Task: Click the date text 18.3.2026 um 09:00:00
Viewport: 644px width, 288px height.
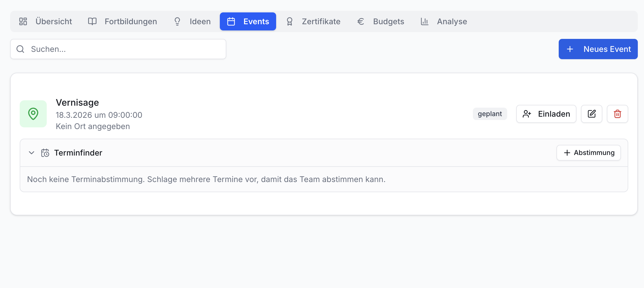Action: (99, 115)
